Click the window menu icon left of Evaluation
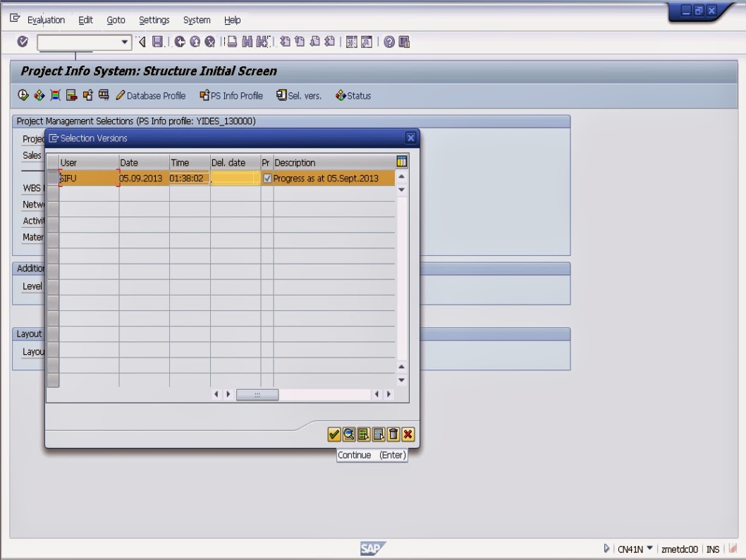This screenshot has height=560, width=746. pyautogui.click(x=15, y=18)
